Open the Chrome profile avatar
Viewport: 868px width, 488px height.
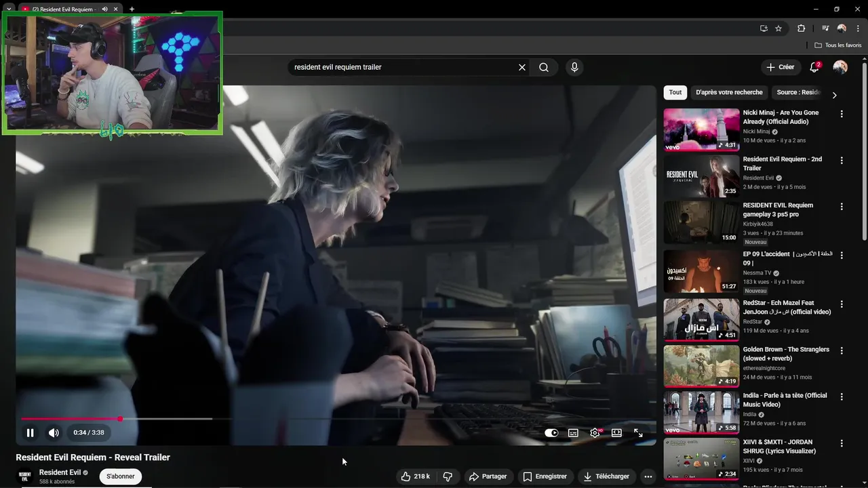(842, 28)
